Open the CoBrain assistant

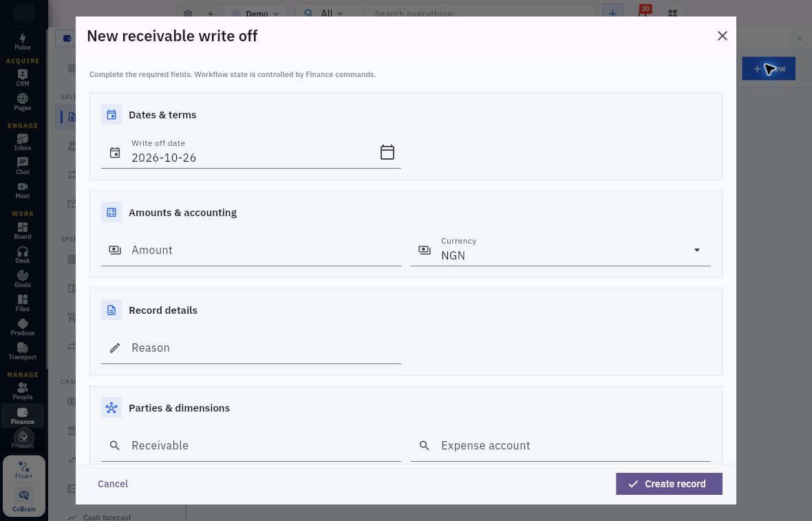[24, 501]
